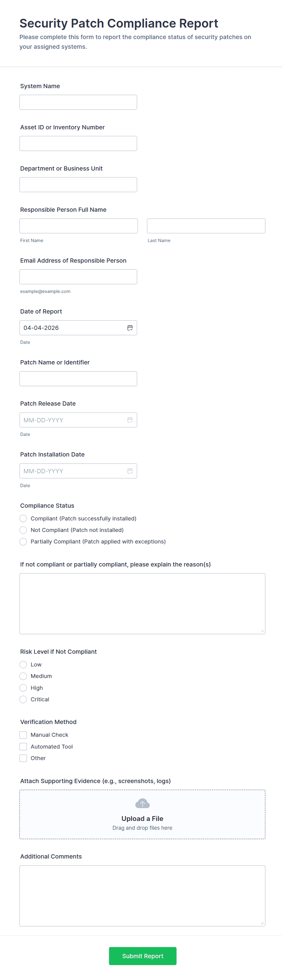This screenshot has width=282, height=980.
Task: Click the Upload a File area
Action: (x=142, y=819)
